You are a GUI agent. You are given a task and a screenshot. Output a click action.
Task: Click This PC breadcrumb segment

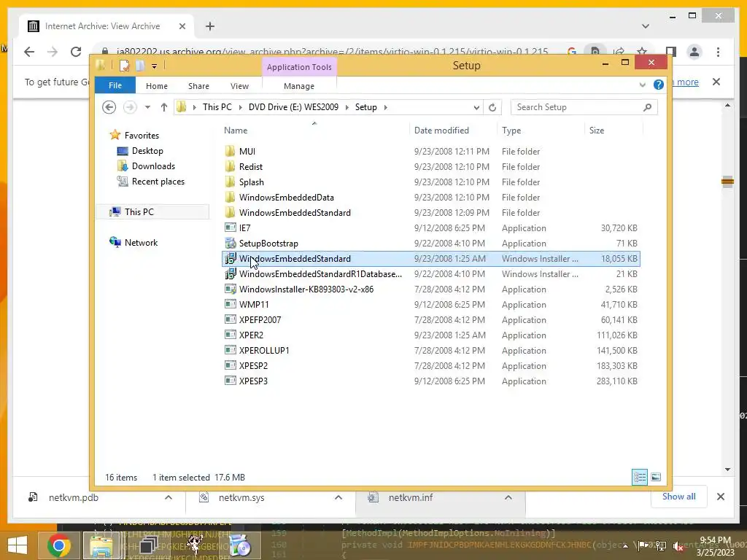217,107
